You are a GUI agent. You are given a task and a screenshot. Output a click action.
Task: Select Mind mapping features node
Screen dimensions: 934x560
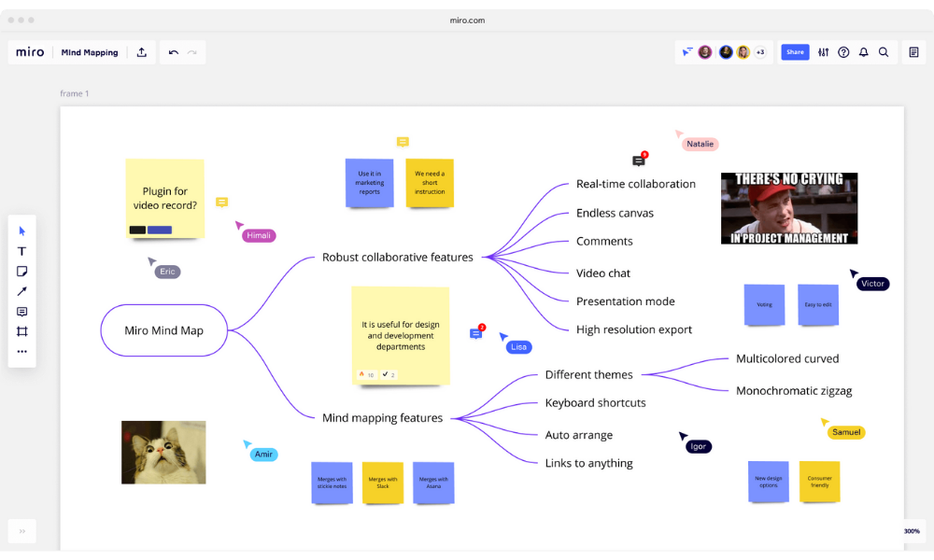point(382,418)
